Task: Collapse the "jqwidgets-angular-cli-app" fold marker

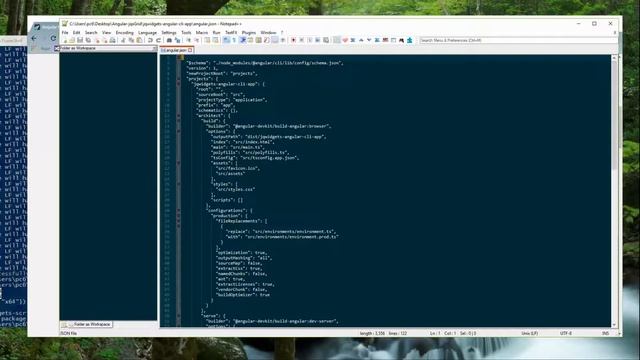Action: click(x=178, y=84)
